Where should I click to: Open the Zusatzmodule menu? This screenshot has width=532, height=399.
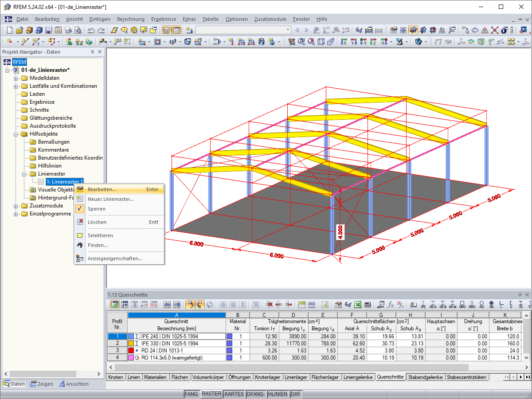[x=270, y=19]
